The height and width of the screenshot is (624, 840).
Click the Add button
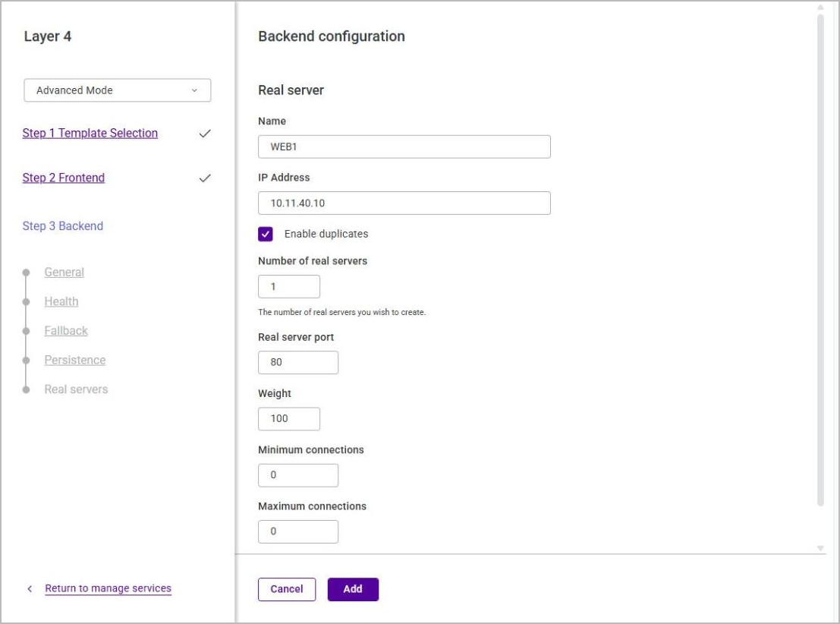[x=353, y=589]
